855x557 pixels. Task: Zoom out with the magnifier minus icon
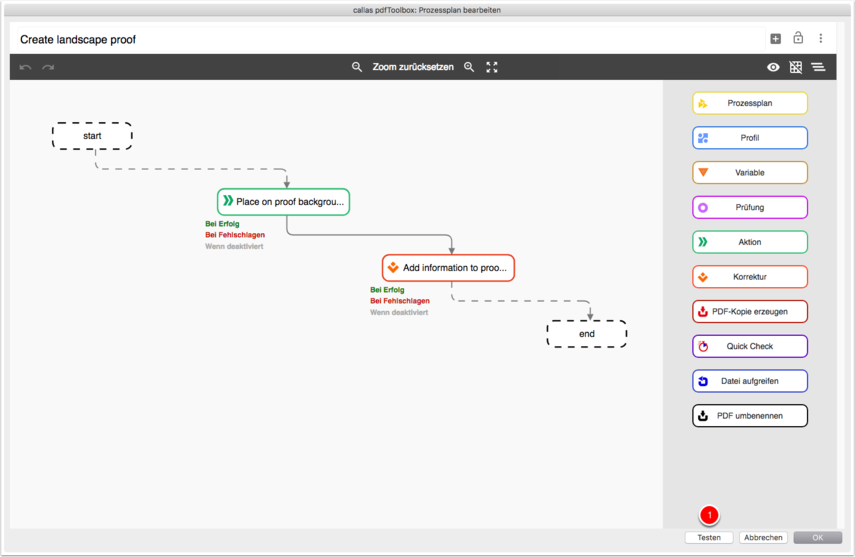point(357,67)
